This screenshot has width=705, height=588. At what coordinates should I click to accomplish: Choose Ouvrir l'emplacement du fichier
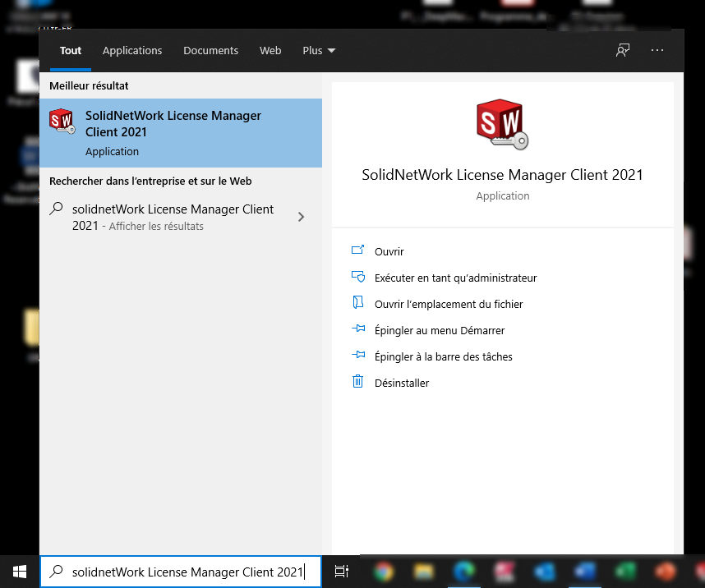pyautogui.click(x=449, y=305)
